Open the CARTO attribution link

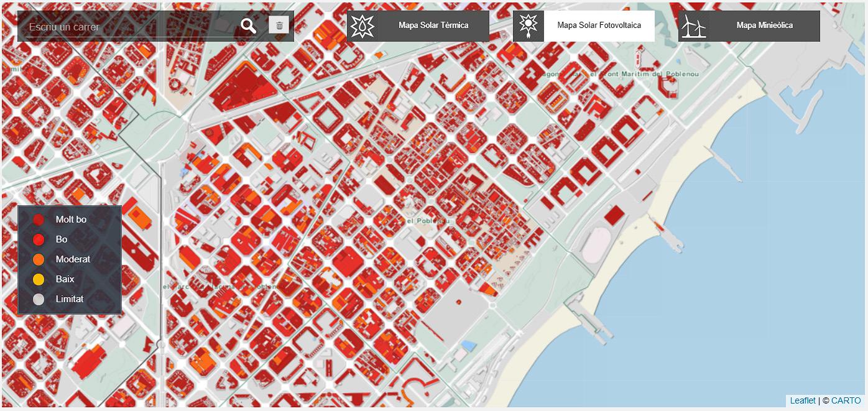(846, 400)
